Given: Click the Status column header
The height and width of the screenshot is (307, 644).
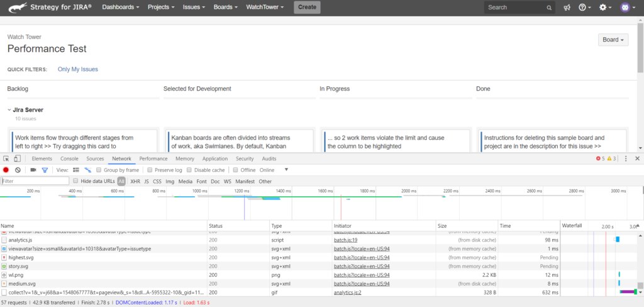Looking at the screenshot, I should [238, 226].
